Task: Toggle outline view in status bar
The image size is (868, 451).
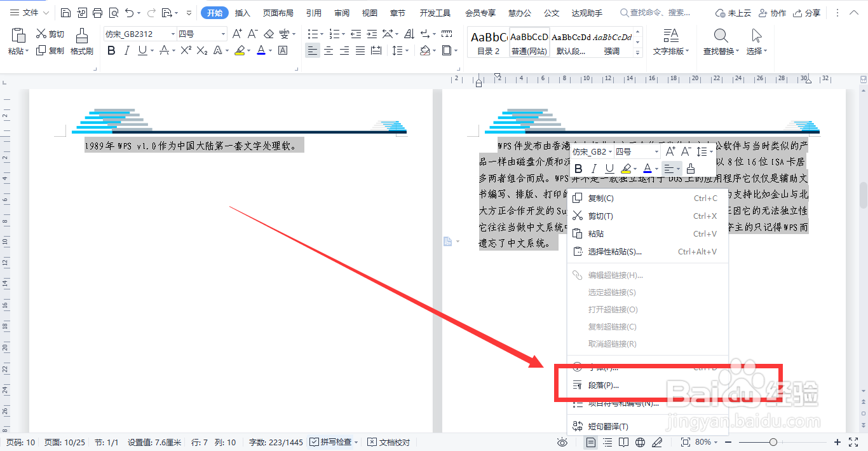Action: click(x=607, y=442)
